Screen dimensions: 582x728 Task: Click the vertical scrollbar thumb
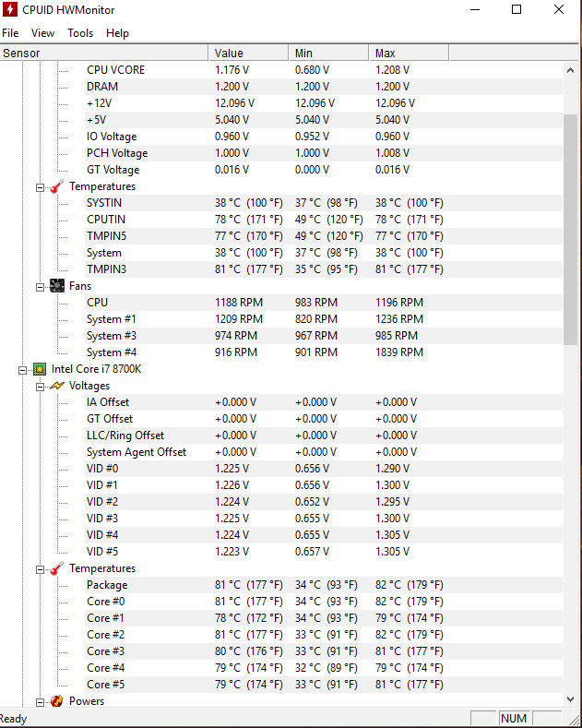click(570, 231)
